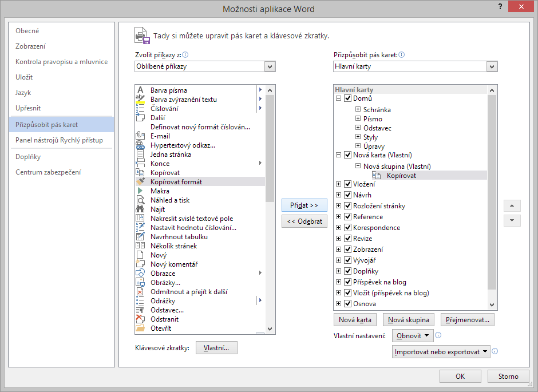Open Importovat nebo exportovat dropdown

[x=441, y=351]
